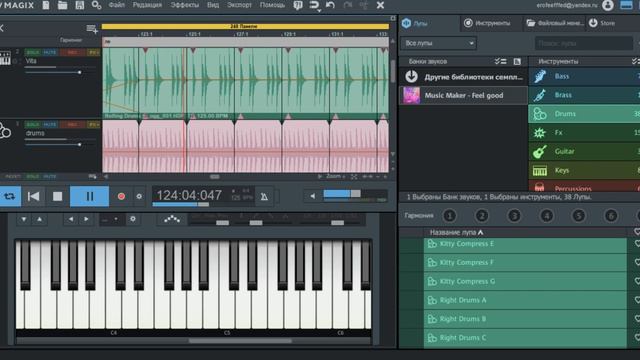Screen dimensions: 640x360
Task: Open the Вид menu
Action: coord(213,5)
